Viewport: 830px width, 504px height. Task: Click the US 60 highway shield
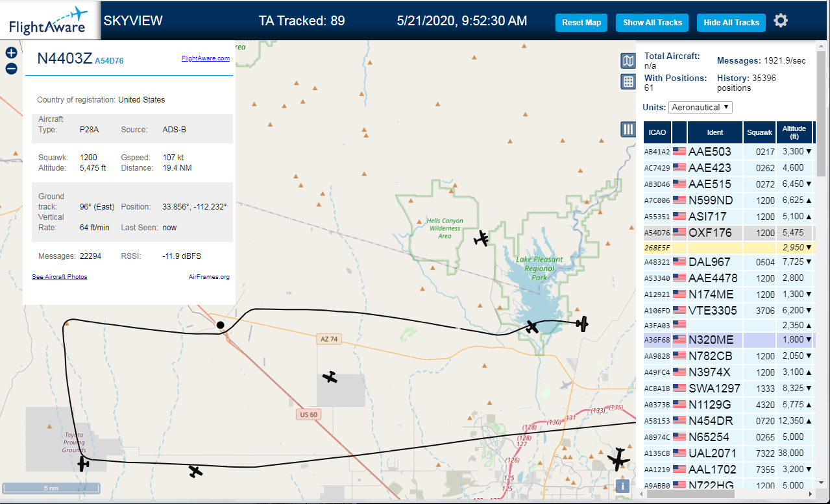pos(308,414)
